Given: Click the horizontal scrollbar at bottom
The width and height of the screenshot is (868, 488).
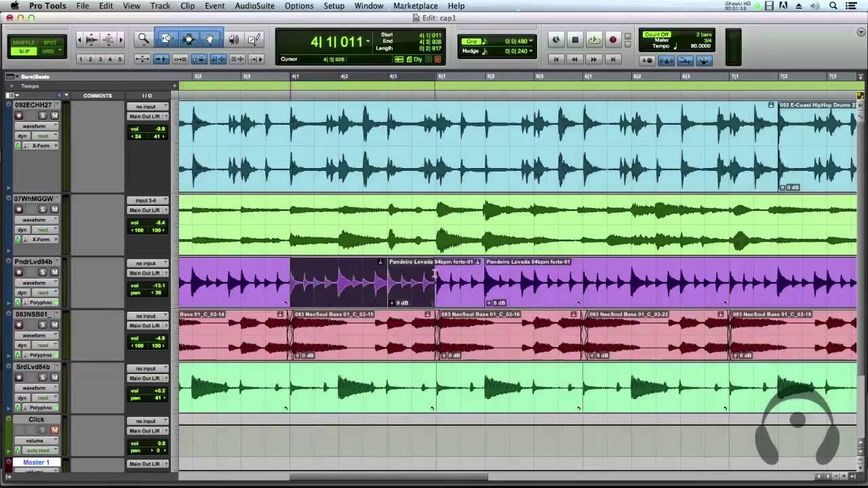Looking at the screenshot, I should pyautogui.click(x=390, y=477).
